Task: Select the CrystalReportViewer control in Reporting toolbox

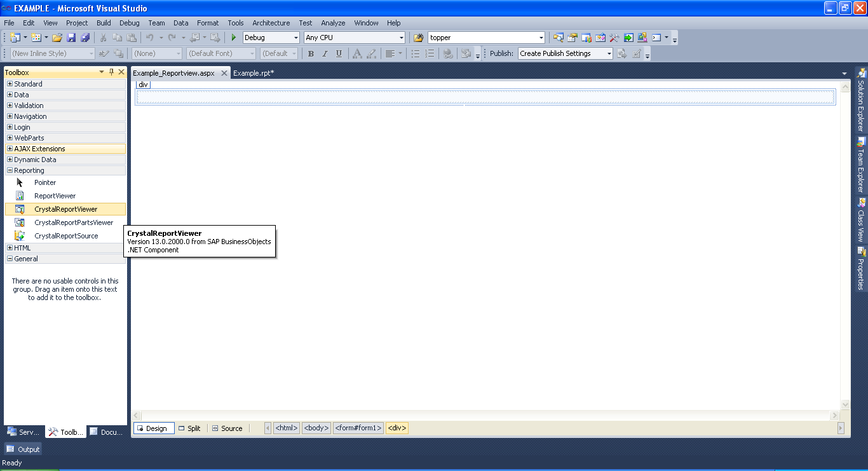Action: pos(65,208)
